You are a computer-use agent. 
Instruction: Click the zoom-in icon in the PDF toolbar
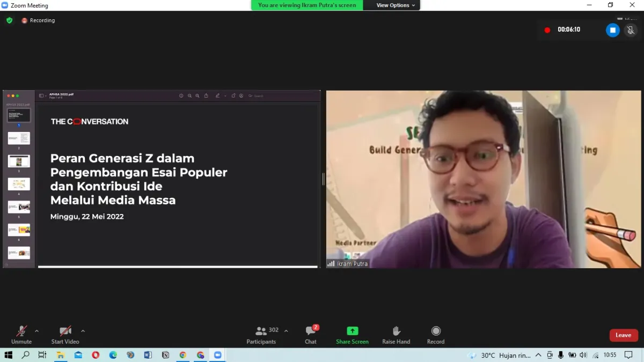pos(197,96)
